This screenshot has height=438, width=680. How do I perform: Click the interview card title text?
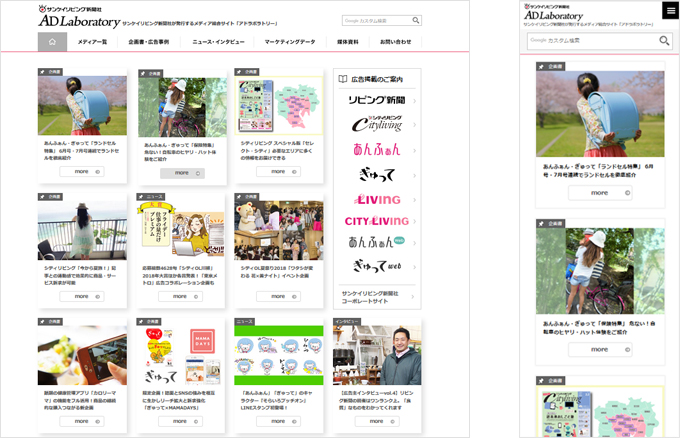pos(377,400)
